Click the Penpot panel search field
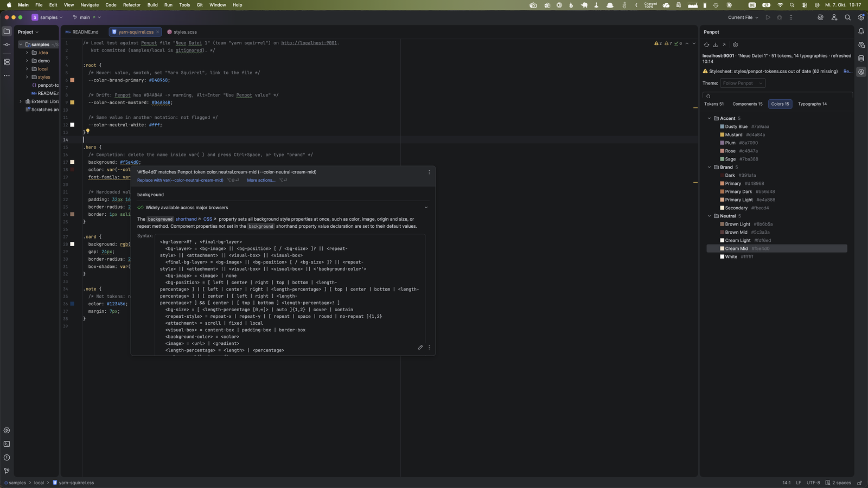The width and height of the screenshot is (868, 488). pos(777,95)
